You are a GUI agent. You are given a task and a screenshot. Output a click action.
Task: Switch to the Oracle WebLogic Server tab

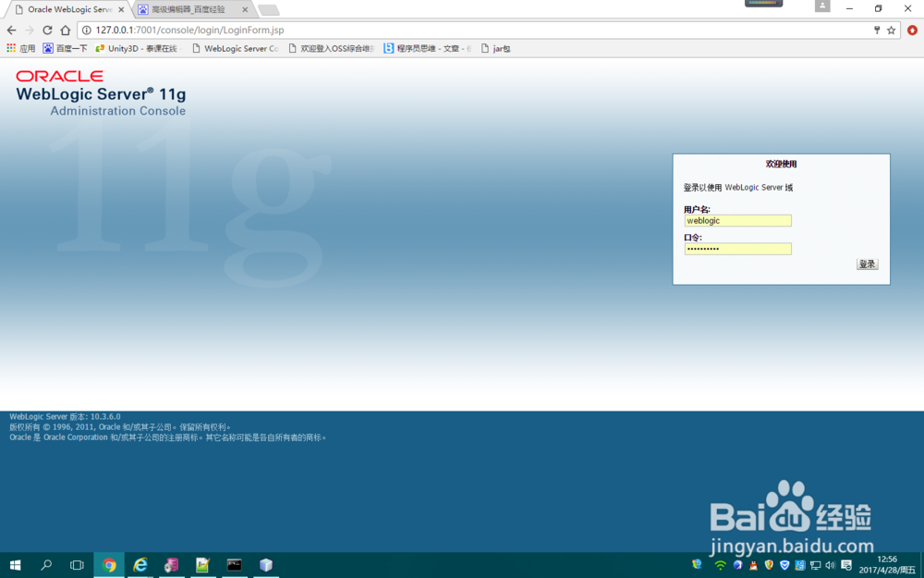69,9
